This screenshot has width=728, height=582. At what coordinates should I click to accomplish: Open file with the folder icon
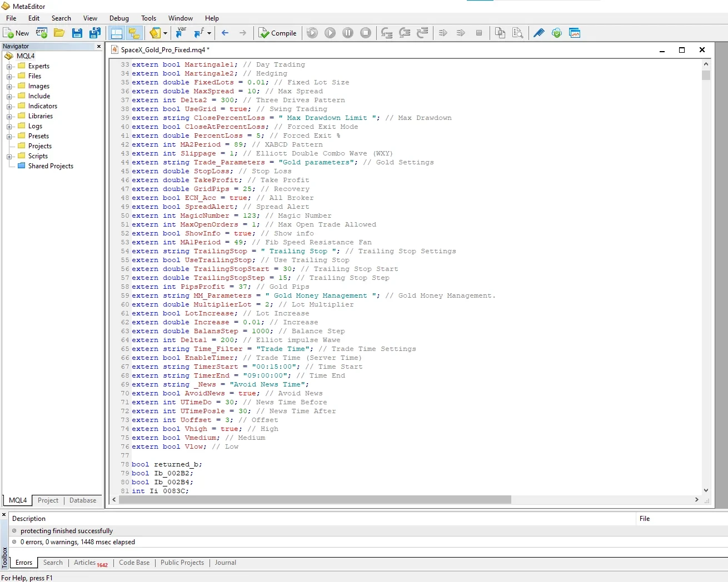click(x=59, y=33)
